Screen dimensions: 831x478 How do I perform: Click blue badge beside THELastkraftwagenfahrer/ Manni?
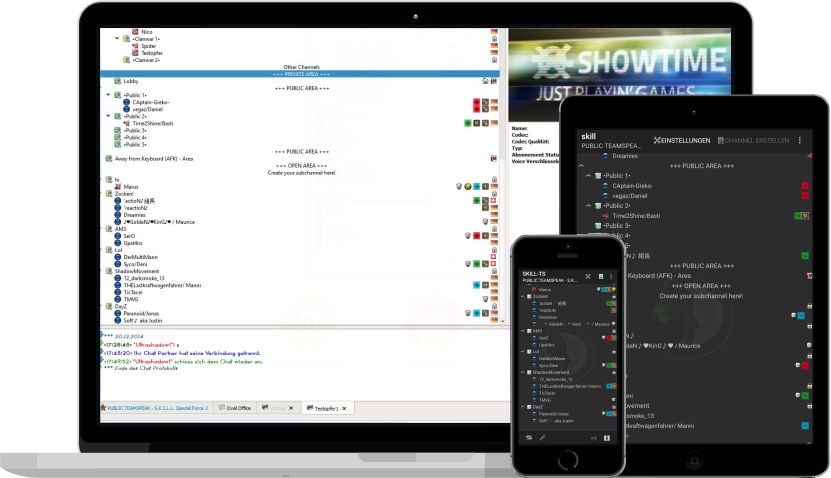click(476, 285)
